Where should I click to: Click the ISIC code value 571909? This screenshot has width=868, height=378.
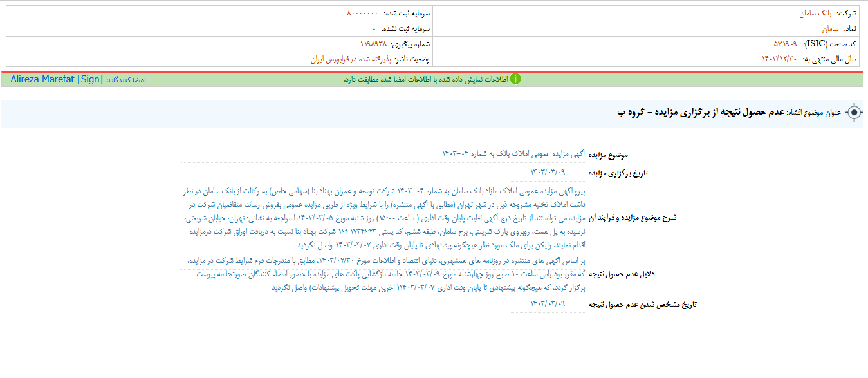pos(785,44)
